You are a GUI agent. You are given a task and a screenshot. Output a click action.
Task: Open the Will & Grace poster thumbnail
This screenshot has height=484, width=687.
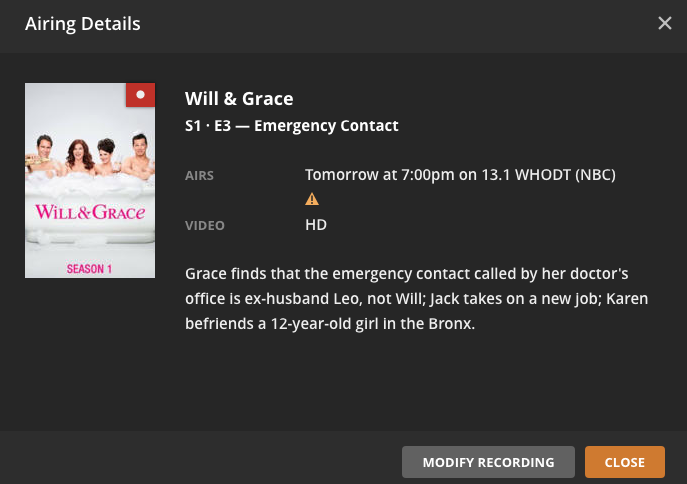tap(90, 180)
